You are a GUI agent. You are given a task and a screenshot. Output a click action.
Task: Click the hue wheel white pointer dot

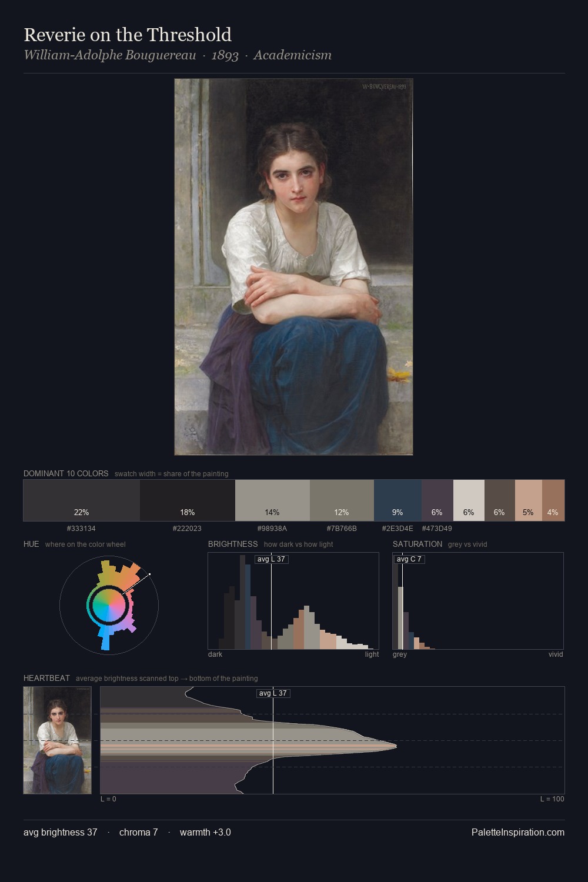pyautogui.click(x=149, y=574)
